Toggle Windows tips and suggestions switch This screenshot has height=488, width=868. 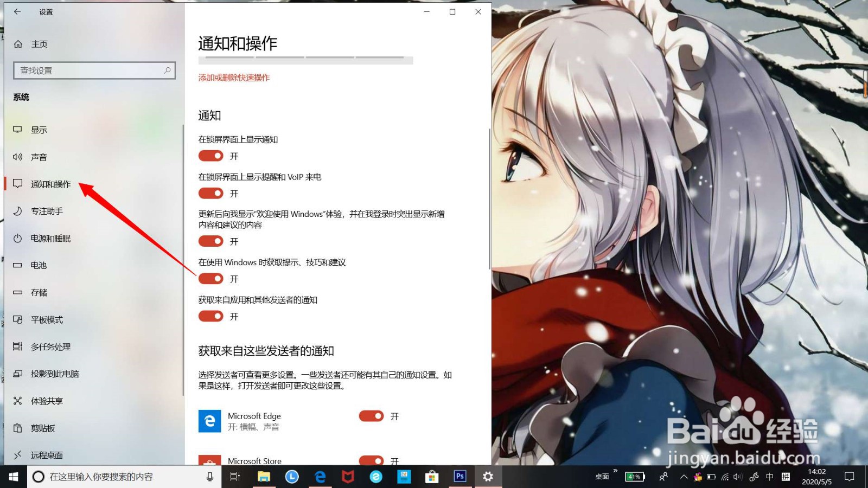click(211, 278)
